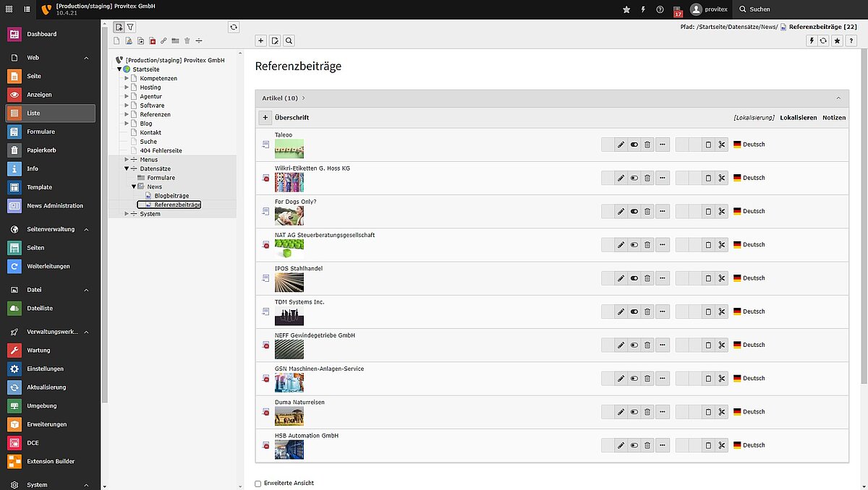The height and width of the screenshot is (490, 868).
Task: Clear this page's cache with the docheader lightning icon
Action: pyautogui.click(x=812, y=40)
